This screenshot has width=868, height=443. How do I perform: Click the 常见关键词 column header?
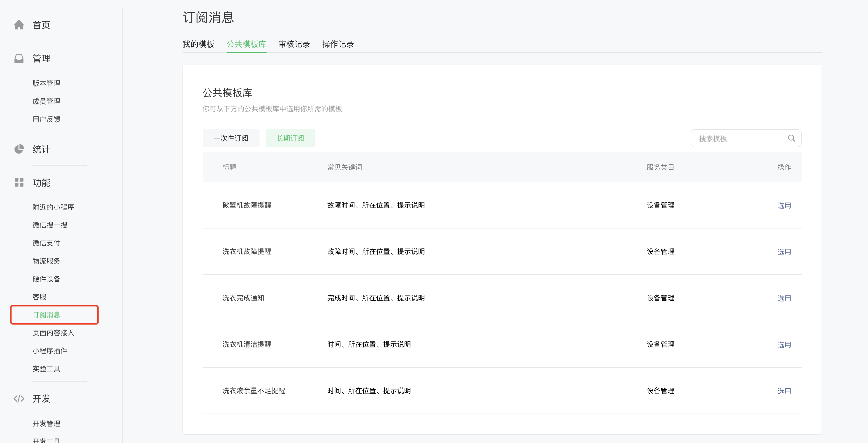coord(345,167)
